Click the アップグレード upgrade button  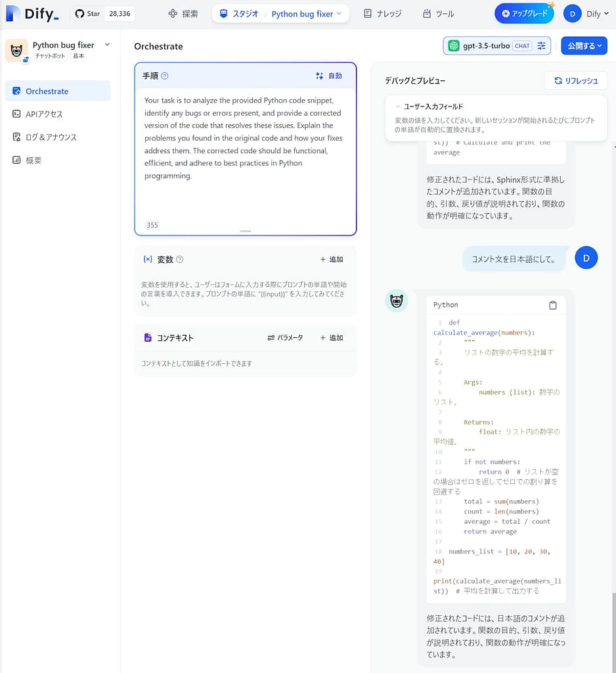click(524, 14)
